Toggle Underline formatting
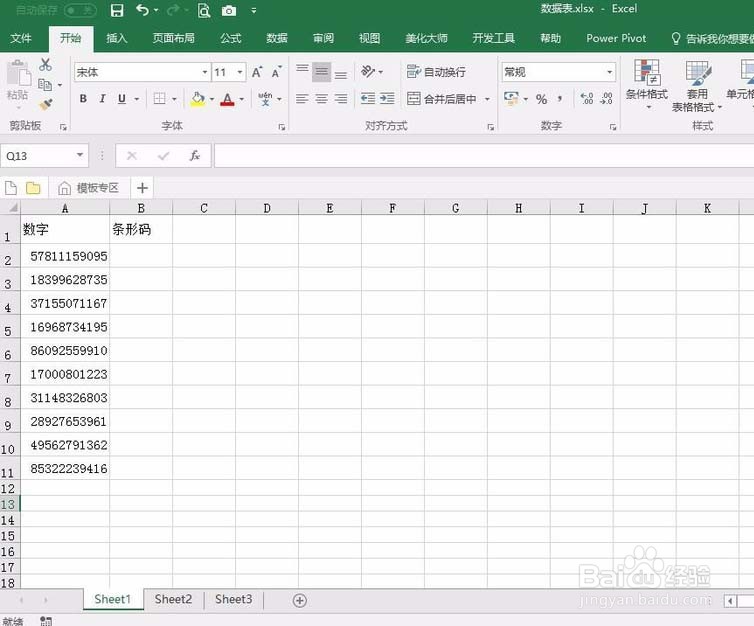The width and height of the screenshot is (754, 626). pos(122,99)
